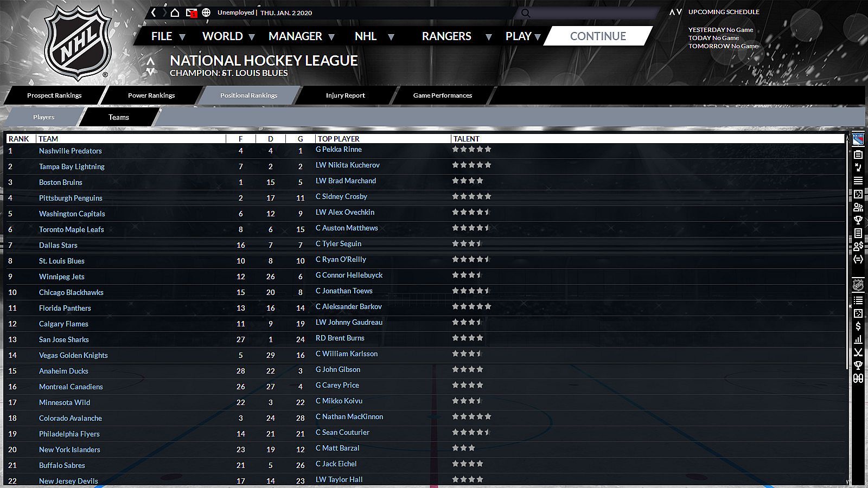Viewport: 868px width, 488px height.
Task: Click the table's vertical scrollbar
Action: pos(848,255)
